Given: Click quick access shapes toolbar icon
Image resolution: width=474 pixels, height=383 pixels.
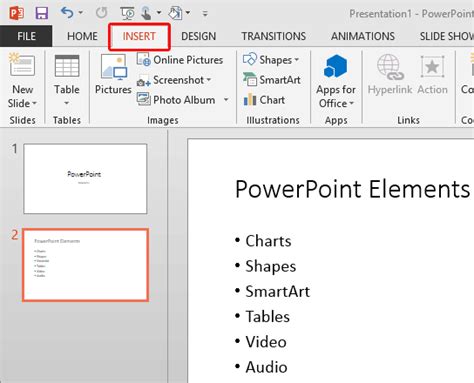Looking at the screenshot, I should (x=175, y=13).
